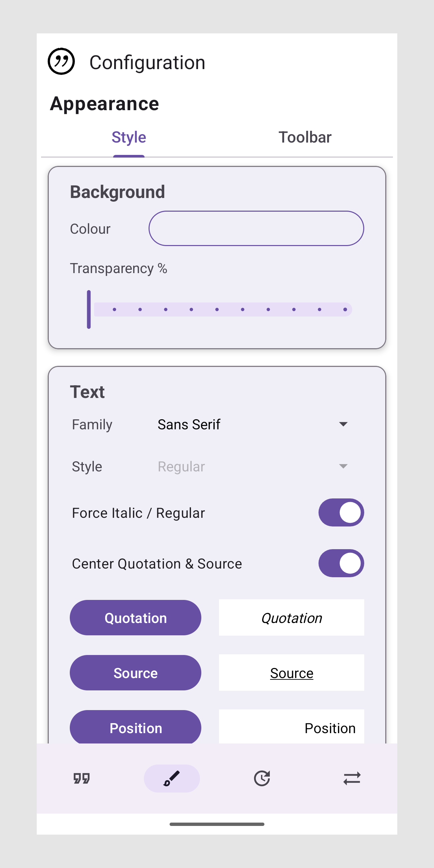
Task: Select the paintbrush appearance icon
Action: pyautogui.click(x=172, y=779)
